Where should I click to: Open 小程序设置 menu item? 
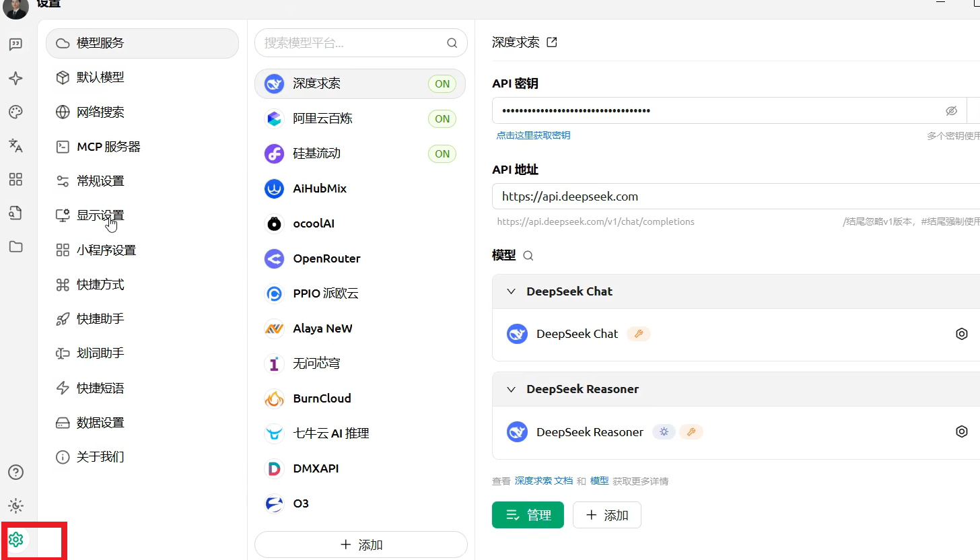click(x=142, y=250)
